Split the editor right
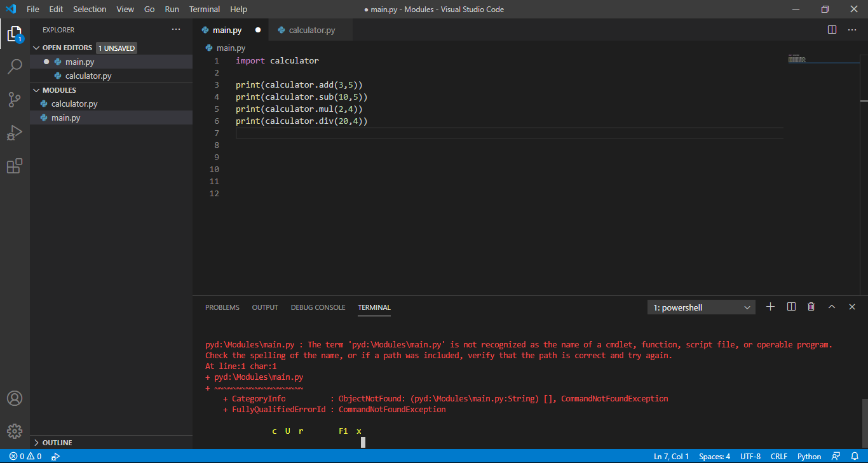The image size is (868, 463). pyautogui.click(x=832, y=30)
